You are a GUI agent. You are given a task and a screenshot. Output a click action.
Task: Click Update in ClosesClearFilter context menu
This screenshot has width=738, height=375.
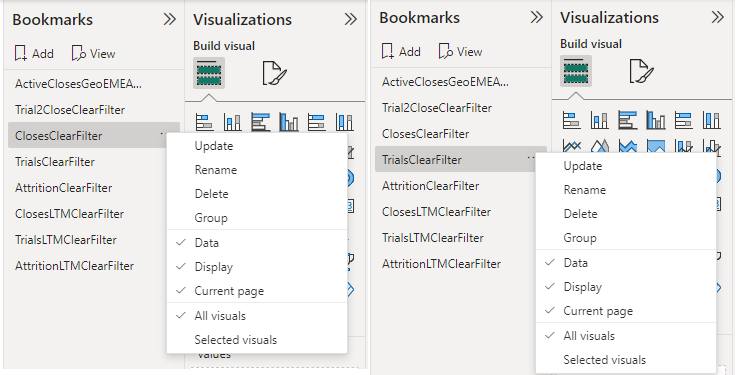click(257, 146)
